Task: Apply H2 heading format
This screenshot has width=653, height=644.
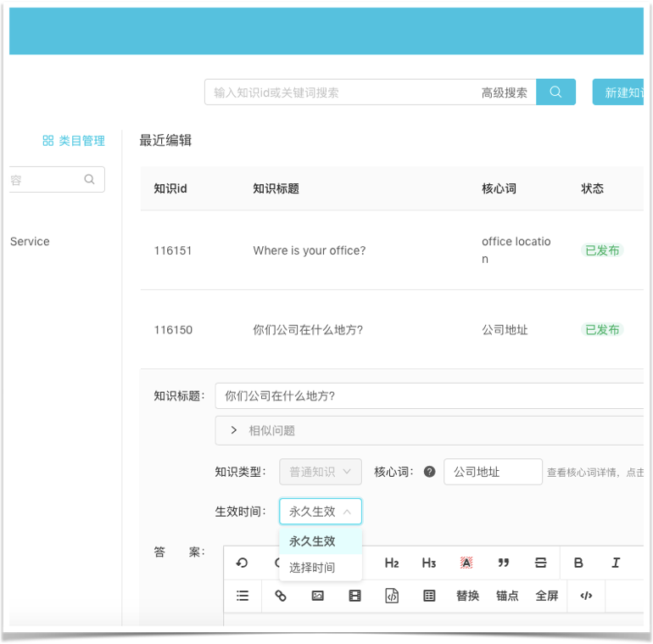Action: [x=392, y=563]
